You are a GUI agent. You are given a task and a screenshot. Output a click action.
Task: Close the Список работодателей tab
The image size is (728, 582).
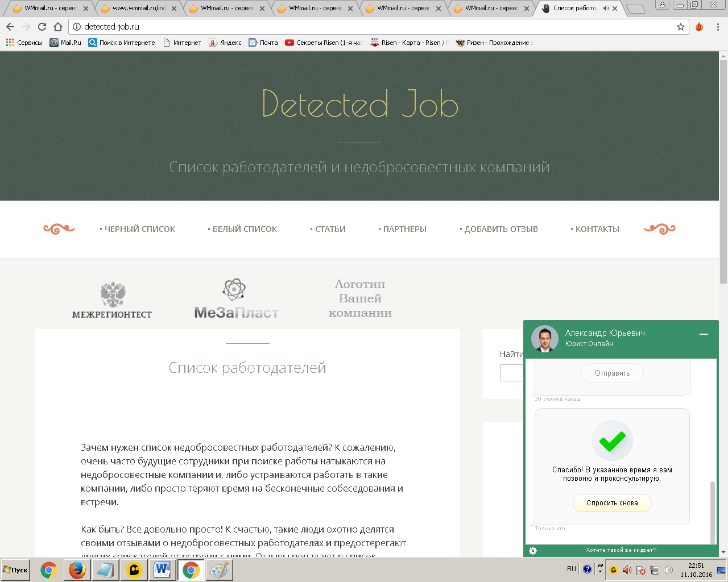pos(615,9)
